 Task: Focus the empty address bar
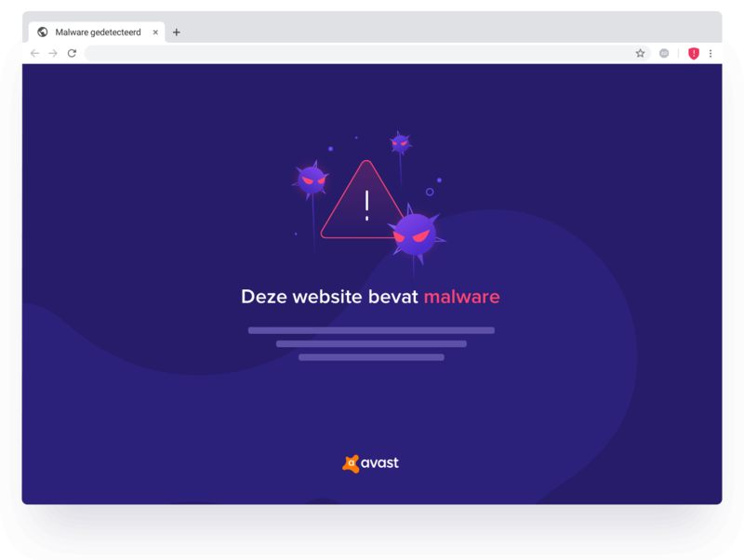coord(358,53)
